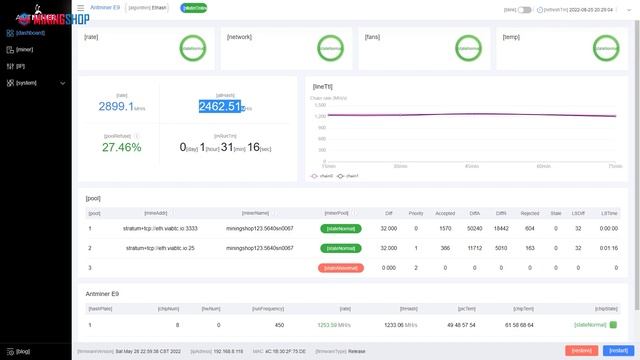Click the refresh time clock icon
Viewport: 640px width, 360px height.
[x=540, y=10]
